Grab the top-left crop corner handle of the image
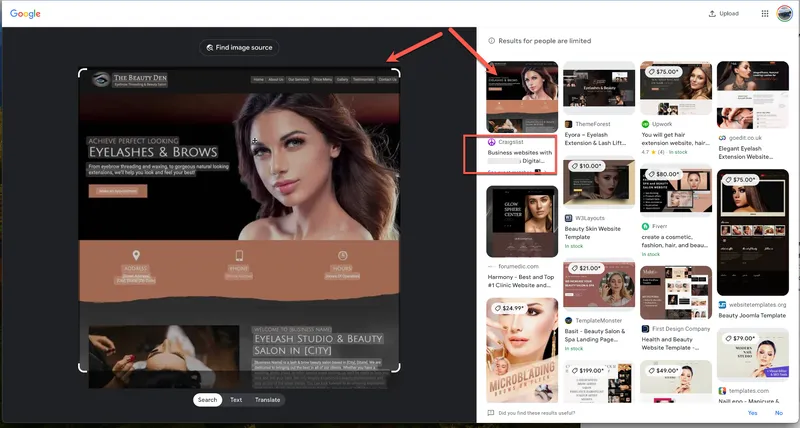800x428 pixels. click(82, 72)
